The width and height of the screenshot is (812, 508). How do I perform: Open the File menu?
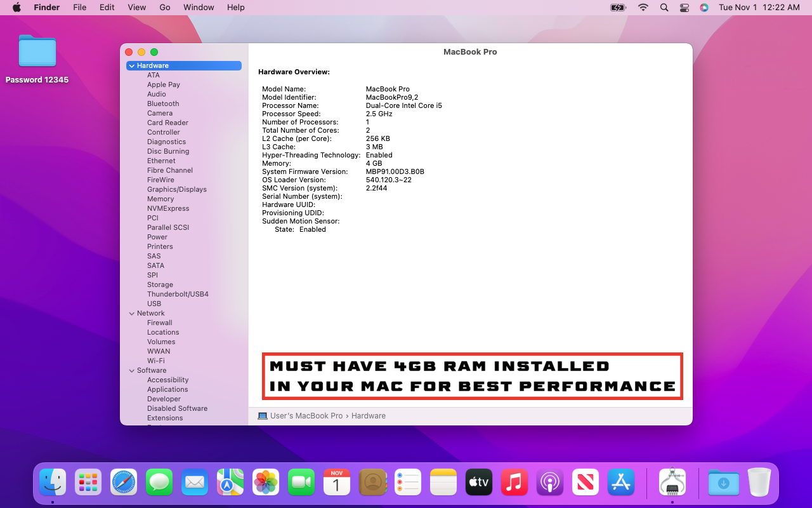coord(79,8)
